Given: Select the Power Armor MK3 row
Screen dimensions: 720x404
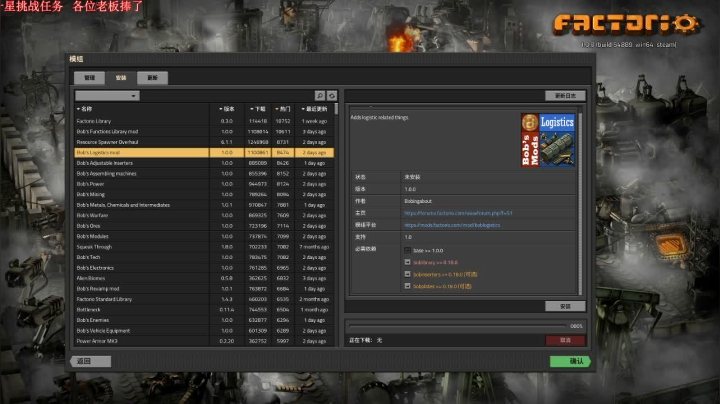Looking at the screenshot, I should [204, 341].
